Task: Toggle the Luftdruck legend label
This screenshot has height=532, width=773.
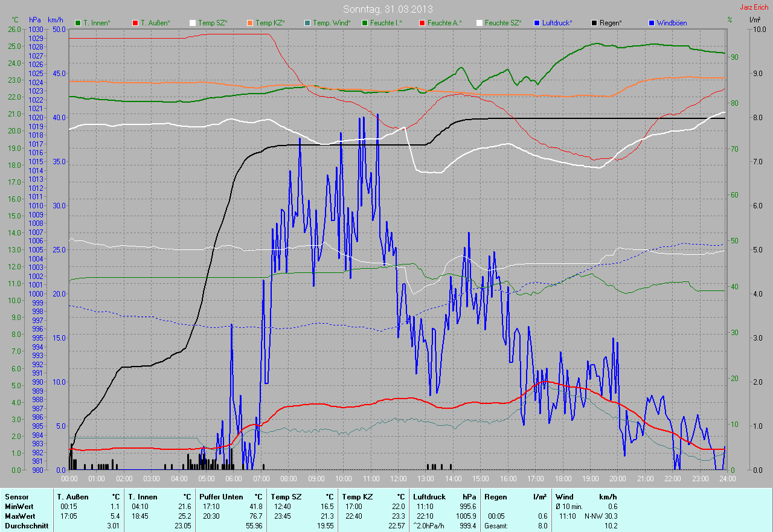Action: point(557,23)
